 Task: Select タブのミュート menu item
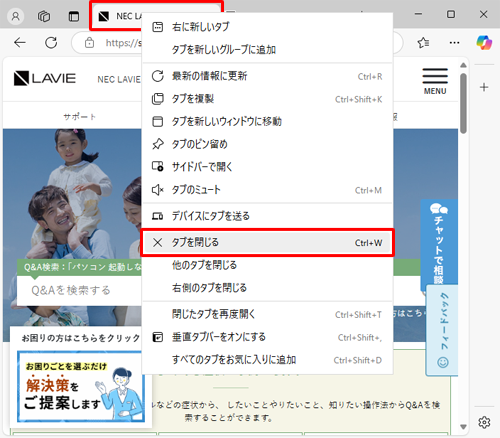click(267, 190)
